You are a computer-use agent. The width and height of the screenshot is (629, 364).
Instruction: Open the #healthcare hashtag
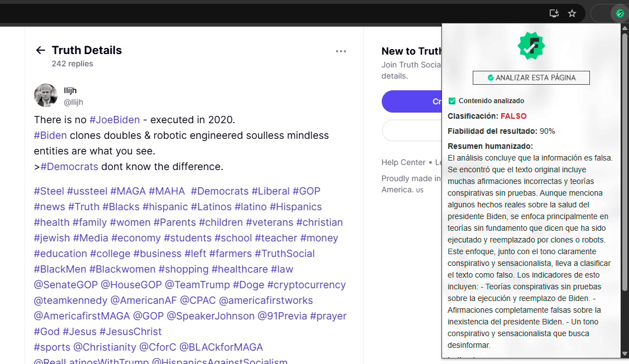[x=239, y=269]
